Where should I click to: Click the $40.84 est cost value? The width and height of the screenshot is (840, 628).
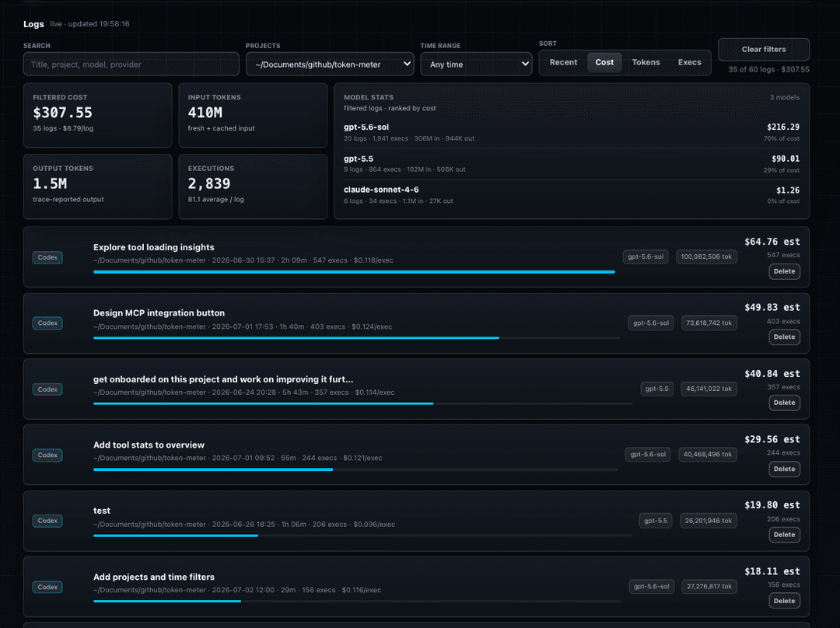(772, 374)
